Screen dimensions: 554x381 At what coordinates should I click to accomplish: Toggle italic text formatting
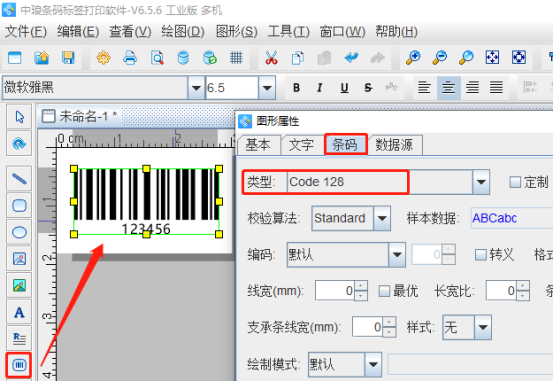[320, 87]
